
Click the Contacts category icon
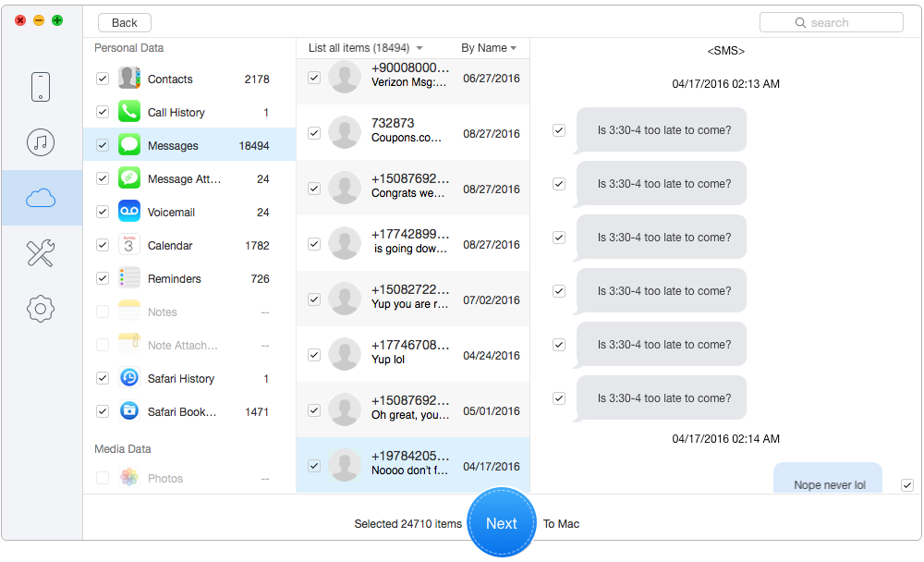[129, 79]
